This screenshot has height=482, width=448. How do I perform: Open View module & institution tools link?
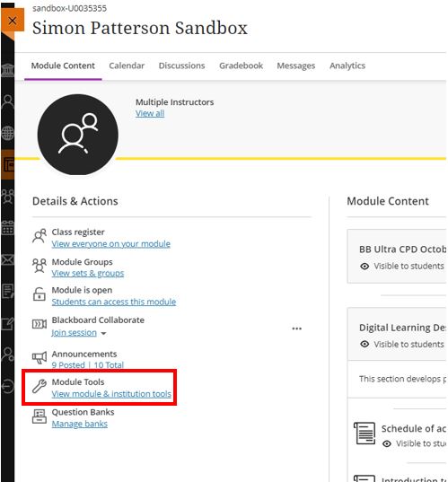111,394
